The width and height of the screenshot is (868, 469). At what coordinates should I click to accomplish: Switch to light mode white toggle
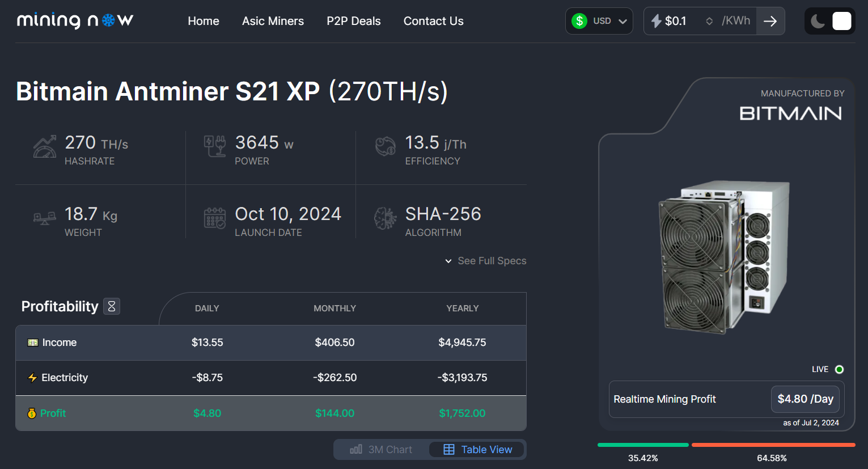[841, 22]
